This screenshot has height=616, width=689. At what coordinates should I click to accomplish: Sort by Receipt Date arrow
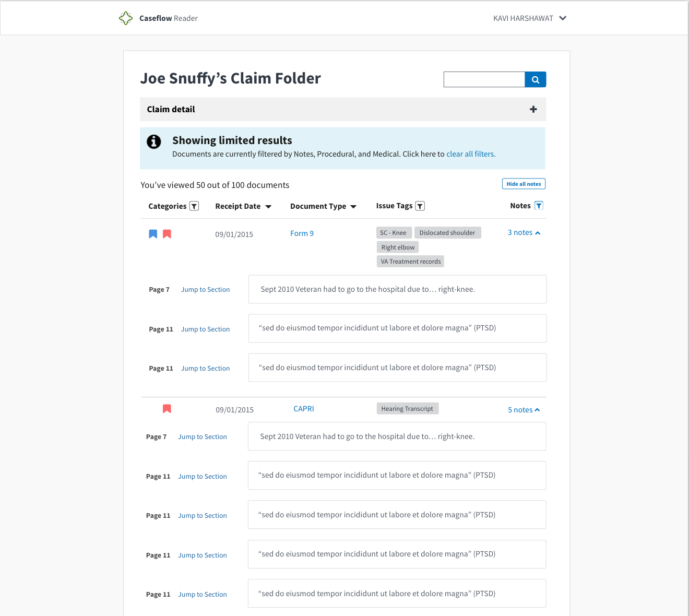(x=269, y=207)
